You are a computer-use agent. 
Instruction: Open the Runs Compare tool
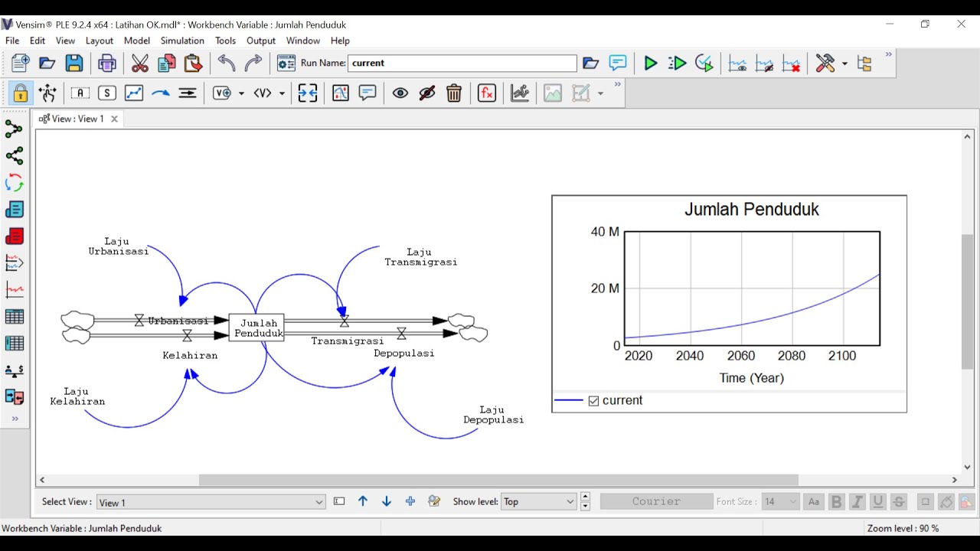[14, 397]
